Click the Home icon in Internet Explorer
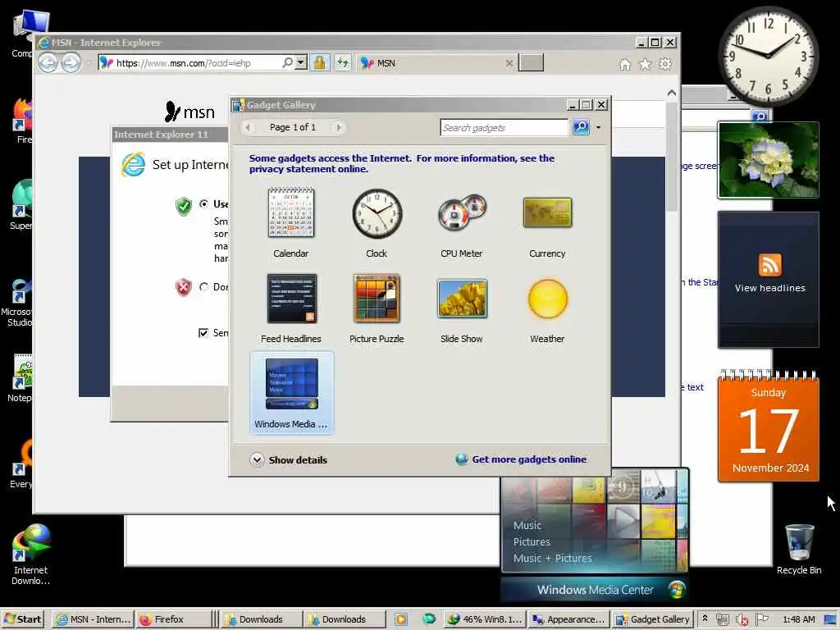 click(624, 64)
